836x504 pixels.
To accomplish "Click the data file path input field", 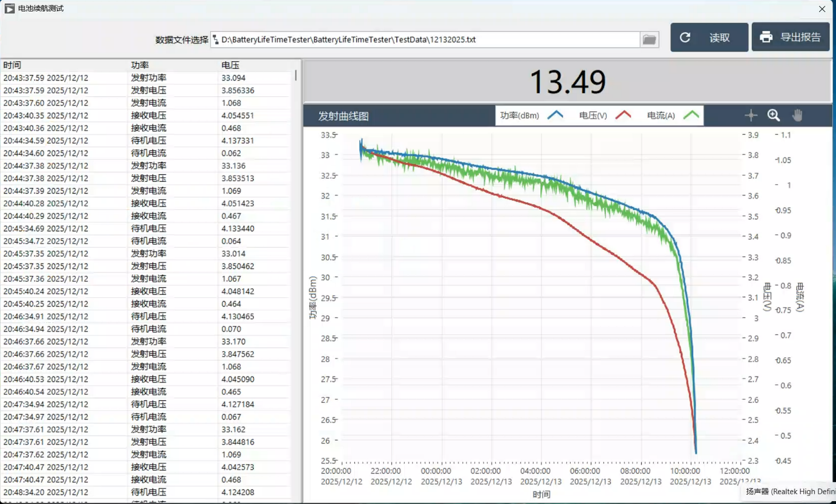I will [427, 40].
